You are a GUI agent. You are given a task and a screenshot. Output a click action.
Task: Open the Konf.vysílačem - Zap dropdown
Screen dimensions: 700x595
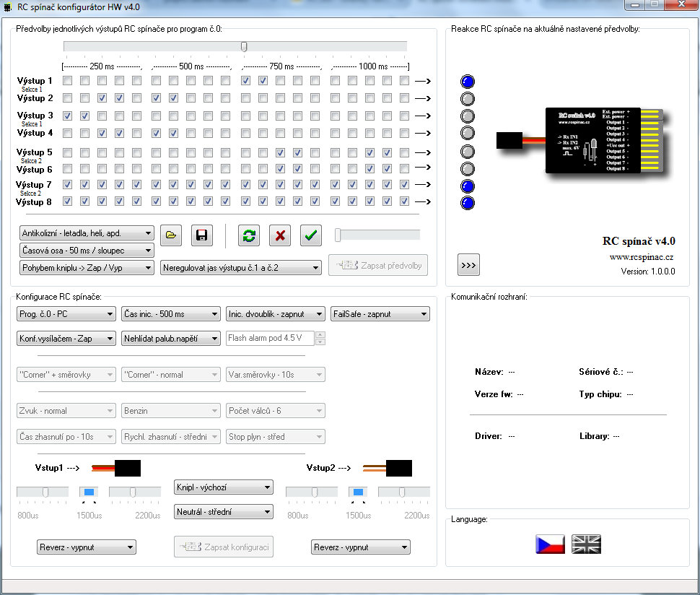(66, 339)
